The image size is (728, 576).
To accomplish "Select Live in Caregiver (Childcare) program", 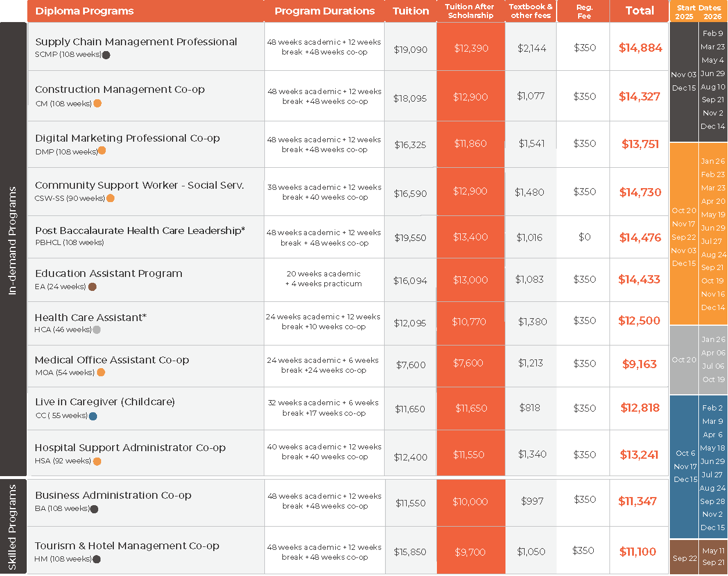I will coord(105,402).
